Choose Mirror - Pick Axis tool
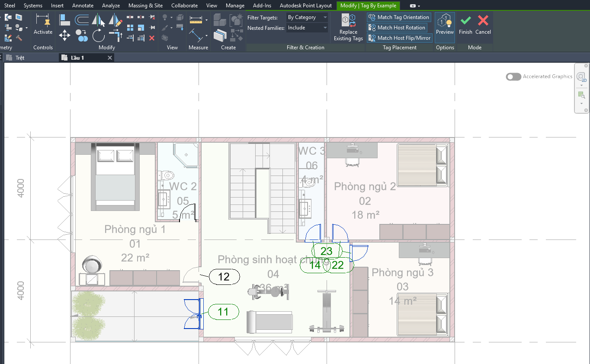 tap(99, 19)
